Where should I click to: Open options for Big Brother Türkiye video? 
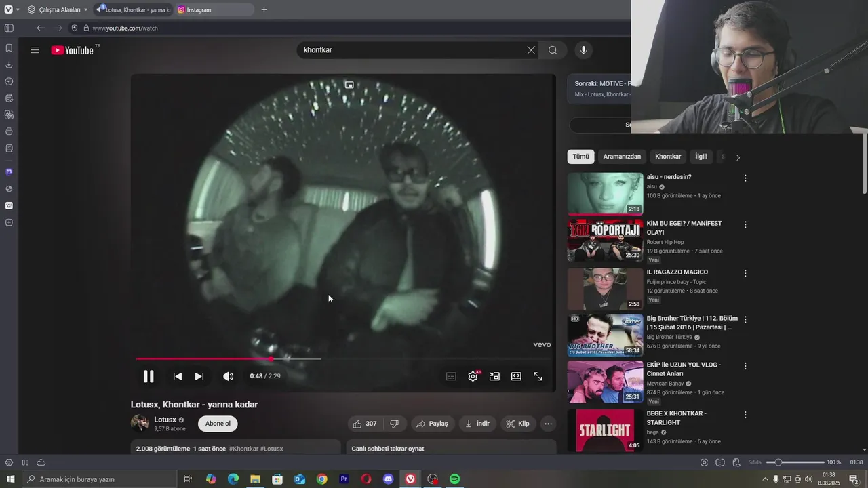[x=745, y=319]
